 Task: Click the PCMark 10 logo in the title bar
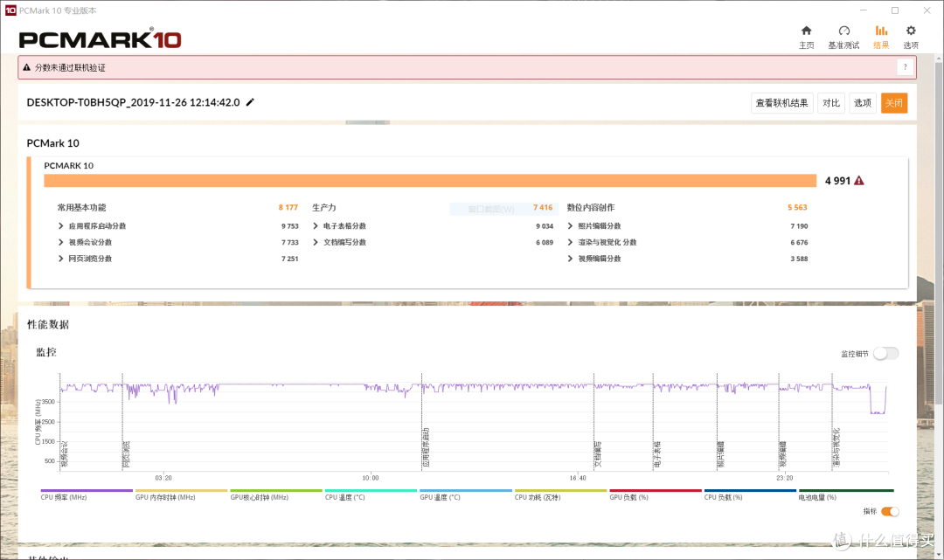(10, 10)
